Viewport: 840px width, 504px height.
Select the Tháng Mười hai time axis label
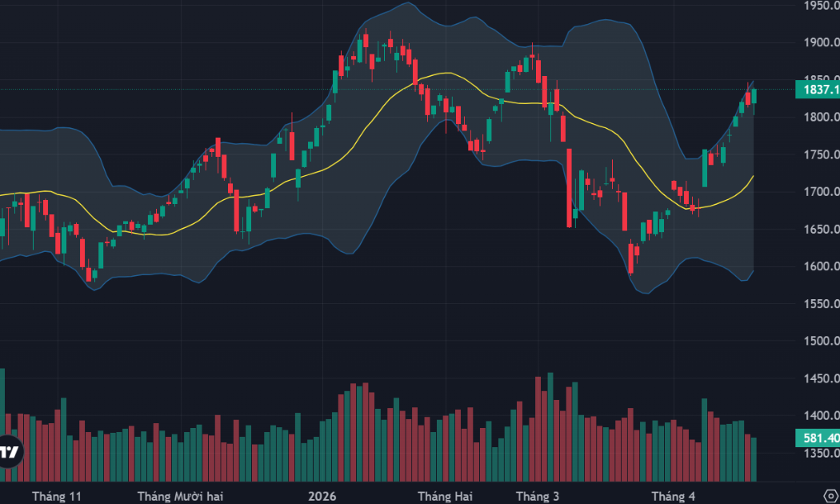180,497
